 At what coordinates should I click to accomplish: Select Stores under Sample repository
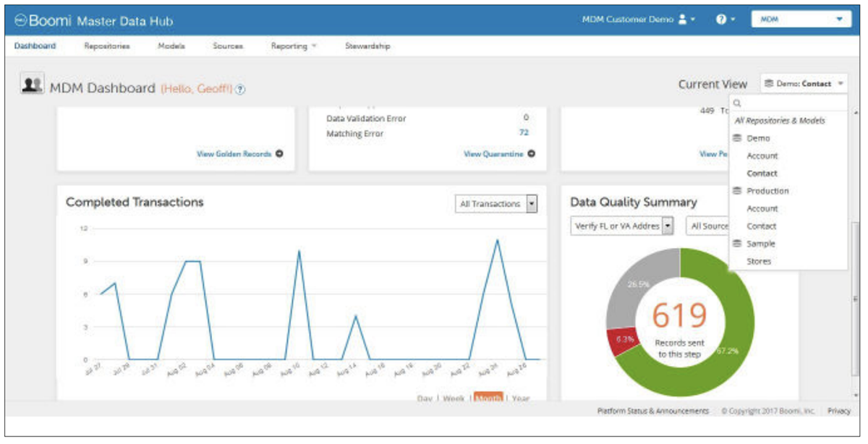pyautogui.click(x=759, y=262)
